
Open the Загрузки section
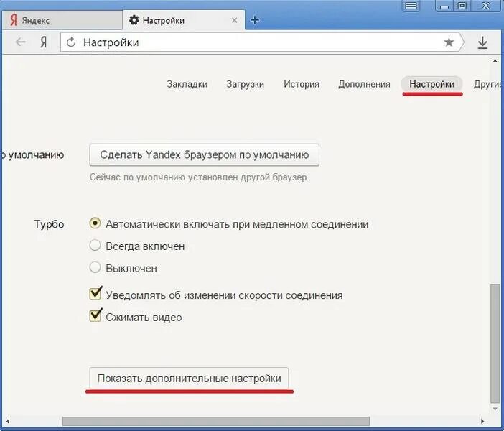click(246, 84)
